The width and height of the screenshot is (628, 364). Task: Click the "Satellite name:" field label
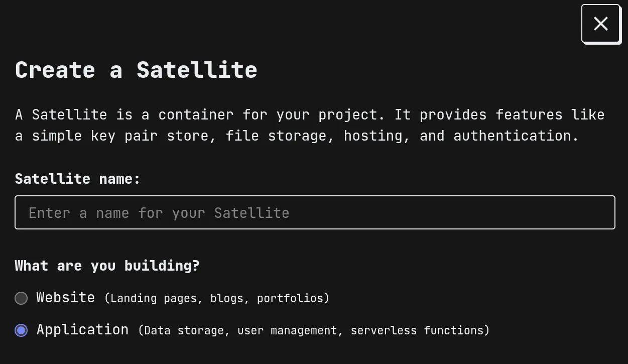(77, 179)
